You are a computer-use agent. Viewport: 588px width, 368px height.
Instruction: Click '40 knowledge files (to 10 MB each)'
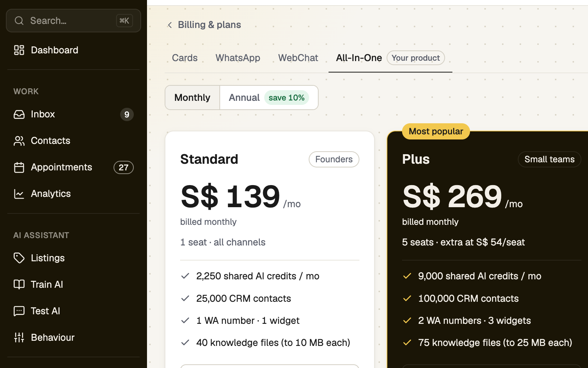coord(273,343)
